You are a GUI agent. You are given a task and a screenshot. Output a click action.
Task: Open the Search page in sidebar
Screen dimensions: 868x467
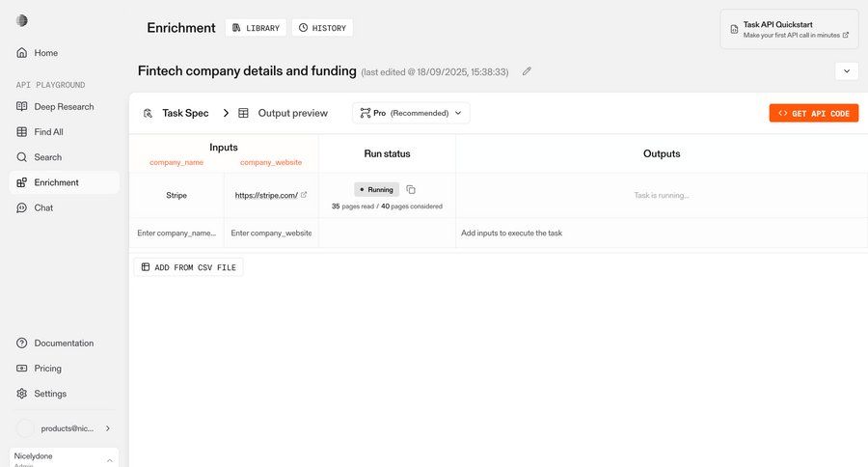47,157
